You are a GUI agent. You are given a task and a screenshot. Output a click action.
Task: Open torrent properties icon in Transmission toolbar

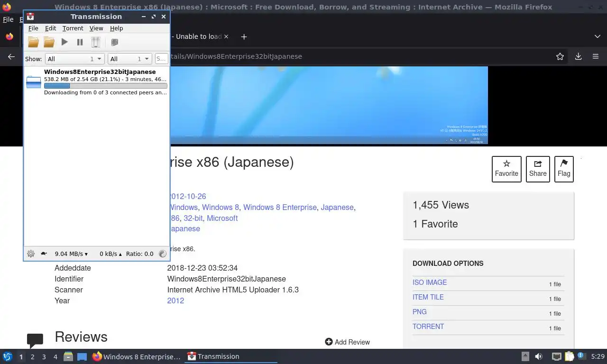(114, 42)
